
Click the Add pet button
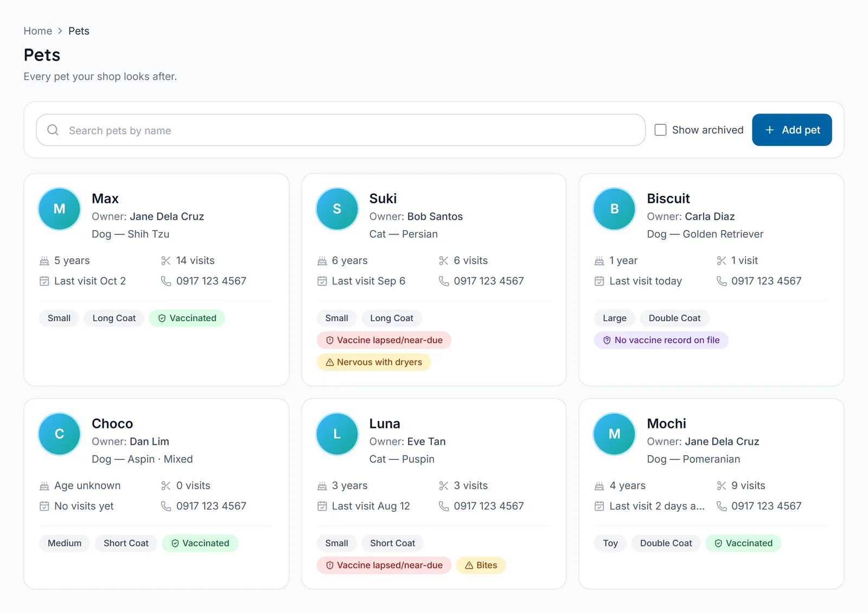tap(792, 130)
